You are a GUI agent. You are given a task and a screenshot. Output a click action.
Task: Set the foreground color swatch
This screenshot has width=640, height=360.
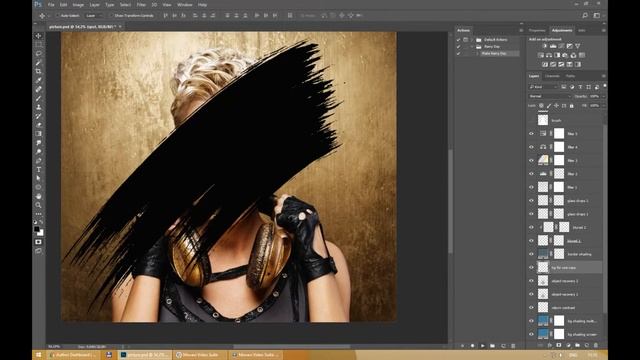[37, 229]
